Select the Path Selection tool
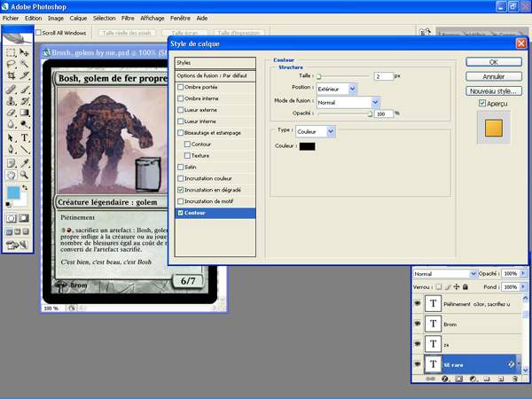This screenshot has width=532, height=399. point(11,137)
